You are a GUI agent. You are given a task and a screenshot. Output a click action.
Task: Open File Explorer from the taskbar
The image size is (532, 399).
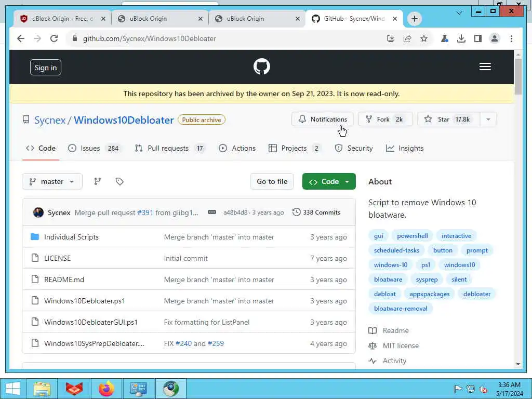(42, 389)
